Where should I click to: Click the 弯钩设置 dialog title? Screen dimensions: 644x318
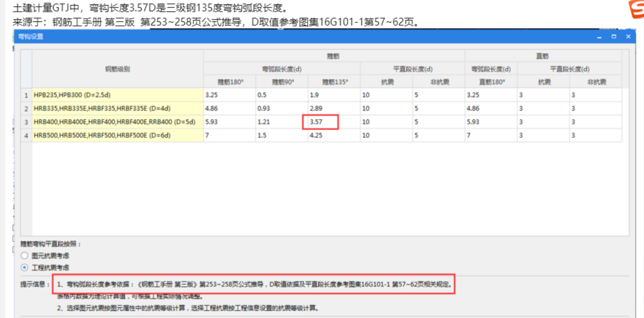point(31,36)
